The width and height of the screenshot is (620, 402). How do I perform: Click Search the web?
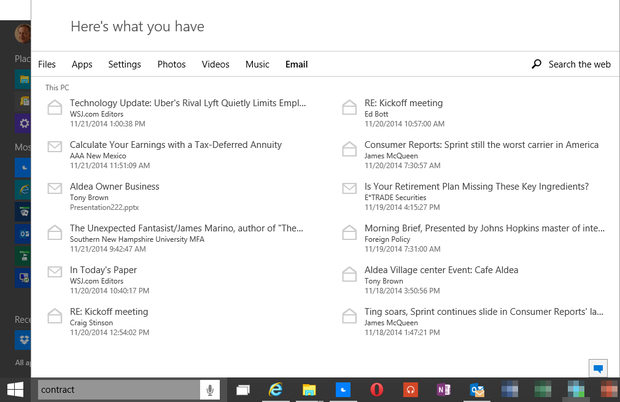[571, 65]
